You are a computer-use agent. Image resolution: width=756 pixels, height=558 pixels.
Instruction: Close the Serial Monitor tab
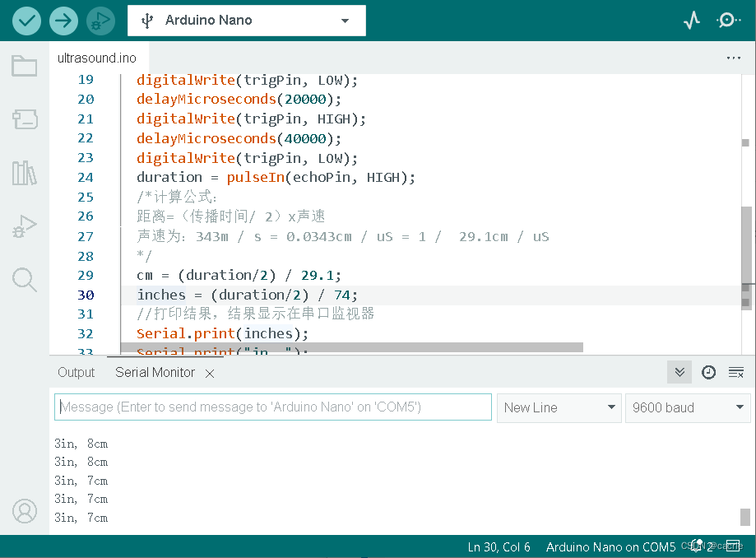(209, 374)
